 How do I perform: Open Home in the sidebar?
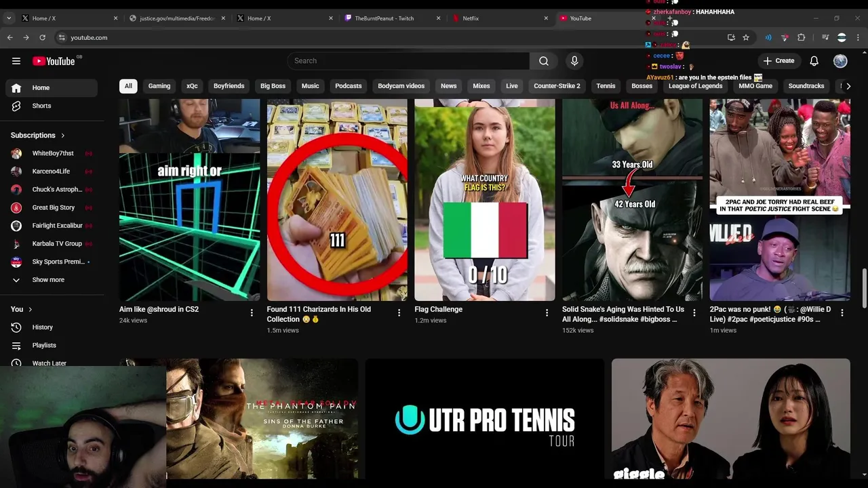52,87
